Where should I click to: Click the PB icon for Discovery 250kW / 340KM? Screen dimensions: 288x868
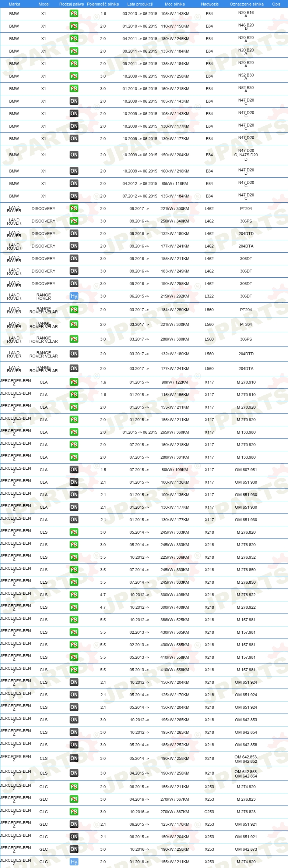[74, 221]
